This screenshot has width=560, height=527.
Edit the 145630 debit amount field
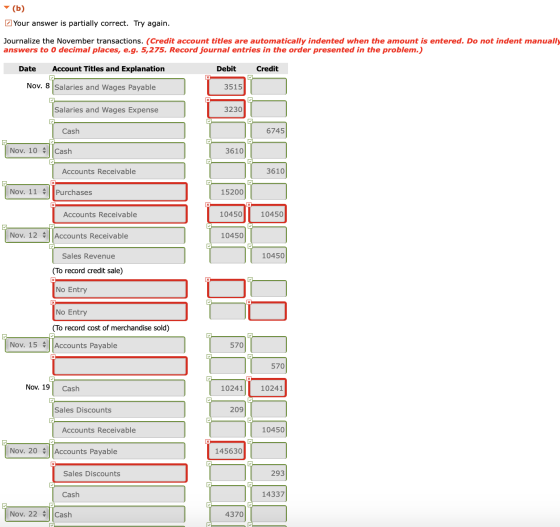(226, 451)
